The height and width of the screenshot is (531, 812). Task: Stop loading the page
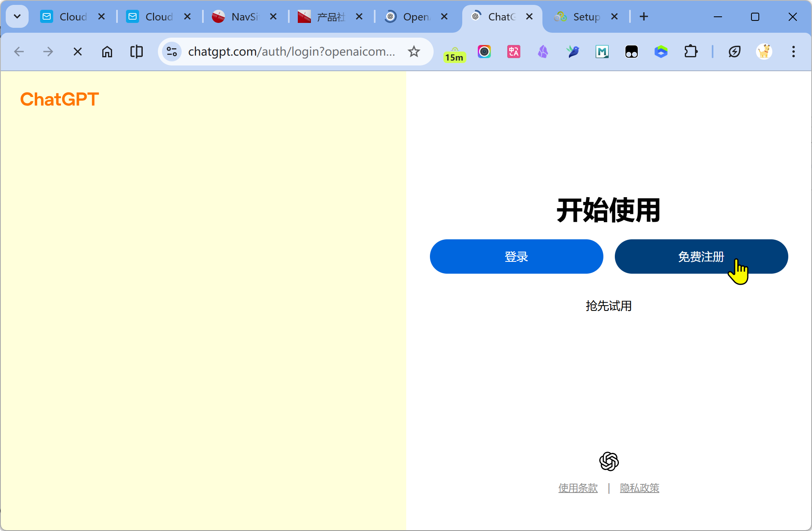tap(78, 52)
